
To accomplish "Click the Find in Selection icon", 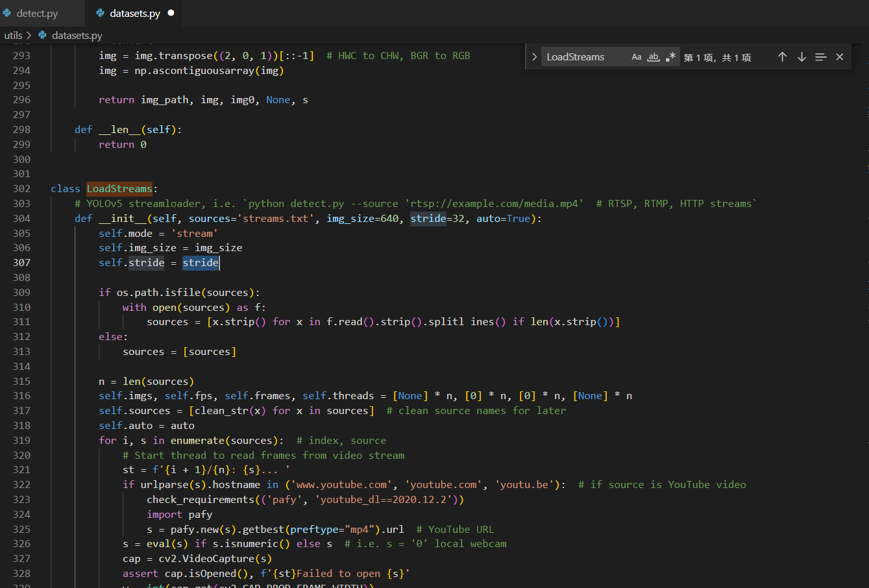I will point(820,57).
